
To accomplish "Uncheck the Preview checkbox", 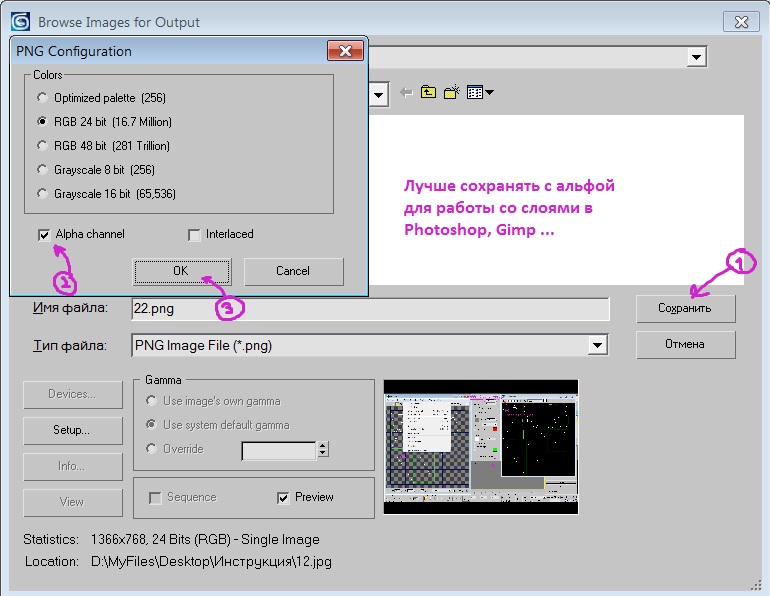I will click(284, 497).
